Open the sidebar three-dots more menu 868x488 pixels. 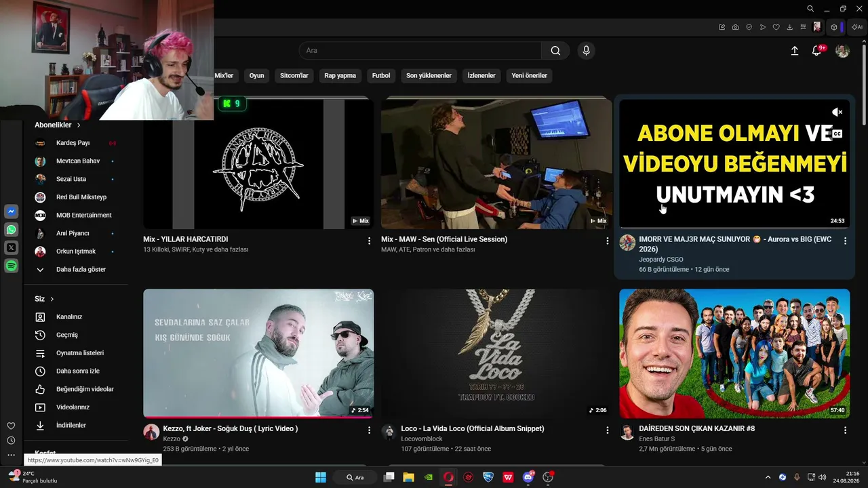click(x=11, y=455)
